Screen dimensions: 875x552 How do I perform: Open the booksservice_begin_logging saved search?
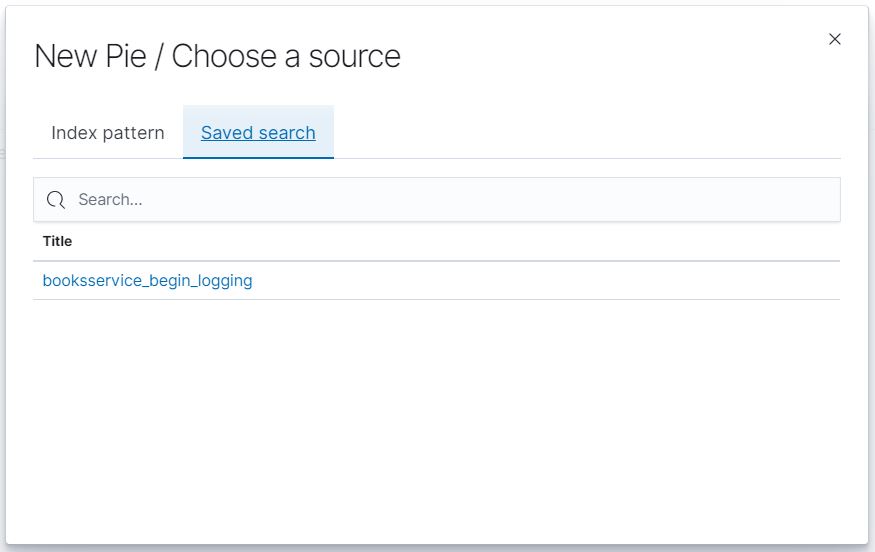click(x=147, y=281)
